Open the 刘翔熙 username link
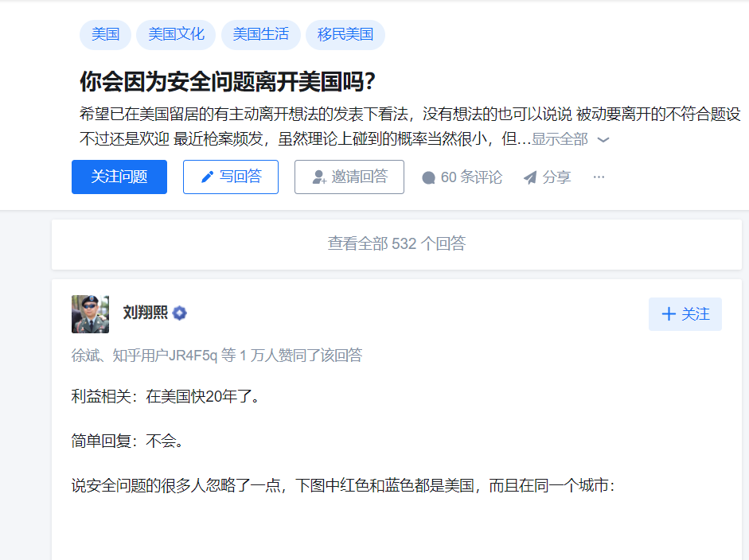 tap(145, 313)
